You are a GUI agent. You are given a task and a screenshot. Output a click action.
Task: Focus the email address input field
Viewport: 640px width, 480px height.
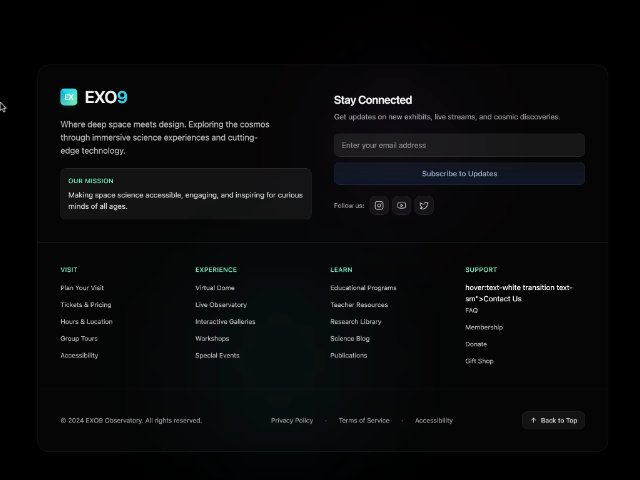click(x=459, y=145)
